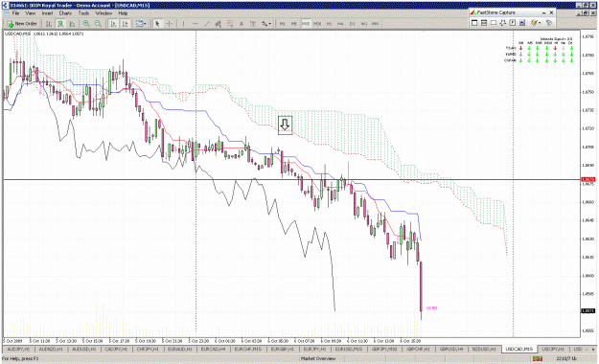Viewport: 599px width, 364px height.
Task: Capture freehand region in FastStone Capture
Action: (x=503, y=23)
